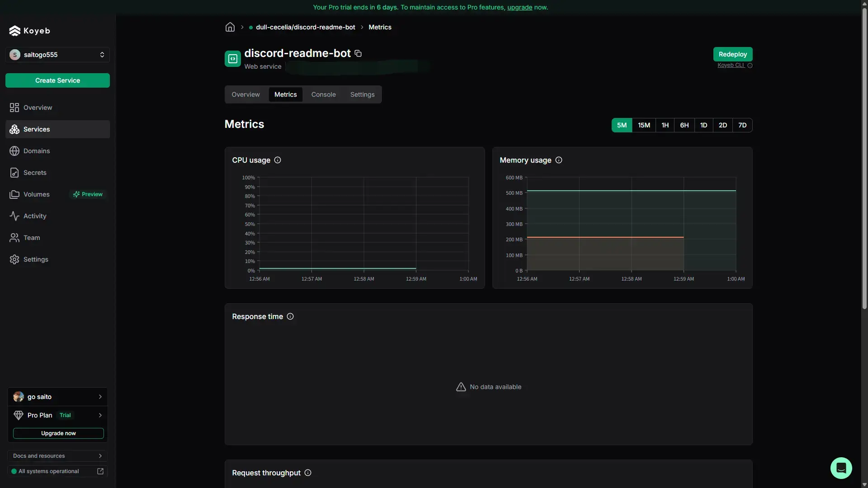Go to Services in sidebar
868x488 pixels.
[57, 129]
